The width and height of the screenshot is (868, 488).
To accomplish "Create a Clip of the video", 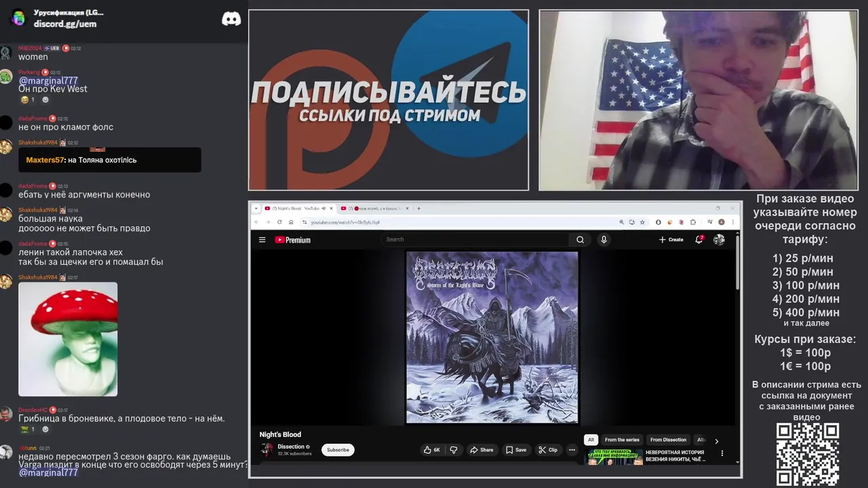I will (x=548, y=450).
